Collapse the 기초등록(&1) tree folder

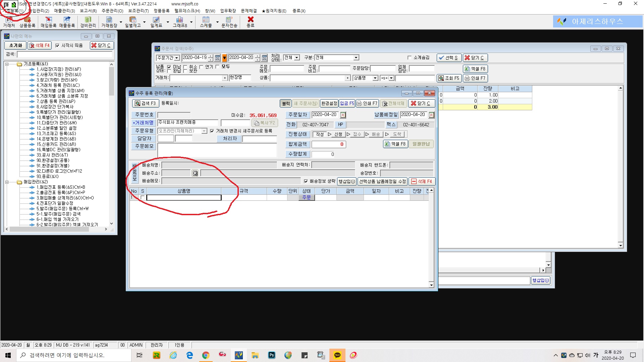pos(7,64)
